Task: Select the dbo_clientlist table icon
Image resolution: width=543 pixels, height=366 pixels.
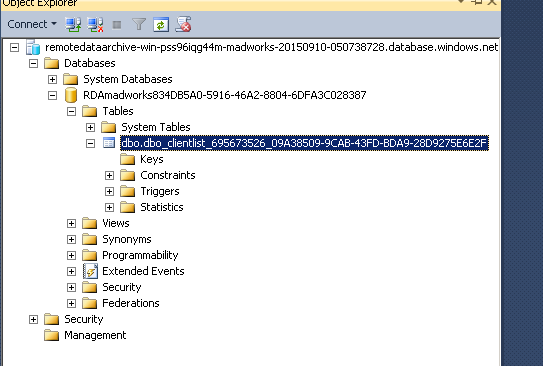Action: [x=109, y=143]
